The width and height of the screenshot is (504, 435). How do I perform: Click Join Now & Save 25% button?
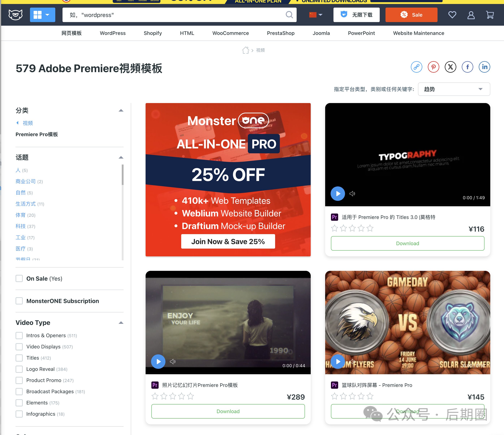click(228, 242)
